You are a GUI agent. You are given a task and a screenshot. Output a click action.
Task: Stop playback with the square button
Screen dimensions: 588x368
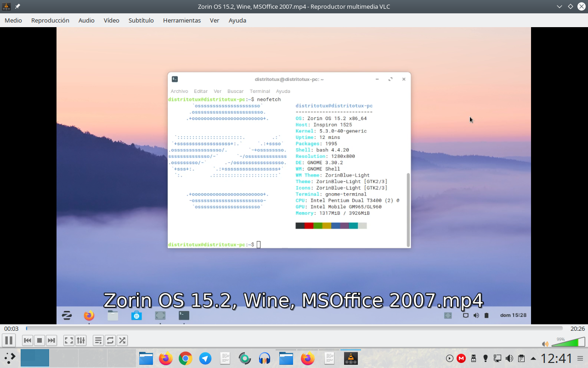[x=40, y=340]
